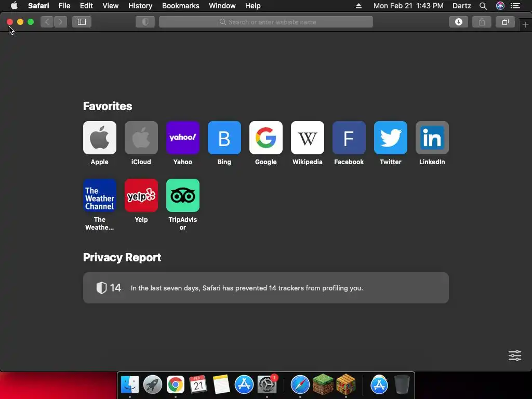Image resolution: width=532 pixels, height=399 pixels.
Task: Open the Dartz user menu
Action: click(462, 6)
